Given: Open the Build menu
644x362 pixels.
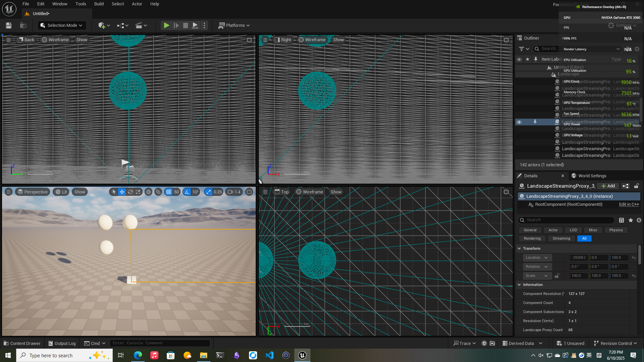Looking at the screenshot, I should point(99,4).
